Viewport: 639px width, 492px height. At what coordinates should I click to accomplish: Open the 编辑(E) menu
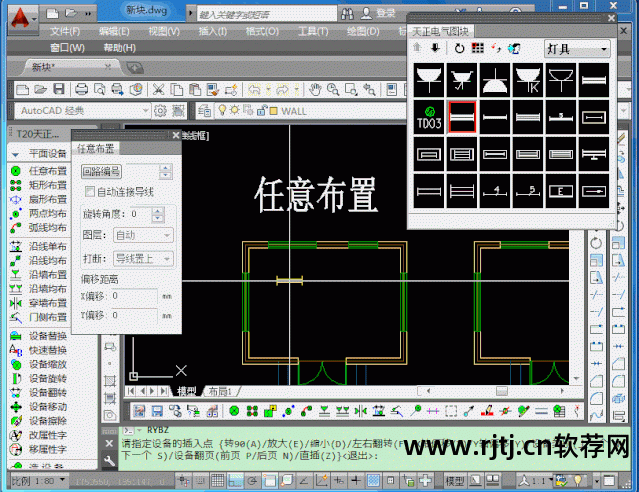pyautogui.click(x=114, y=31)
